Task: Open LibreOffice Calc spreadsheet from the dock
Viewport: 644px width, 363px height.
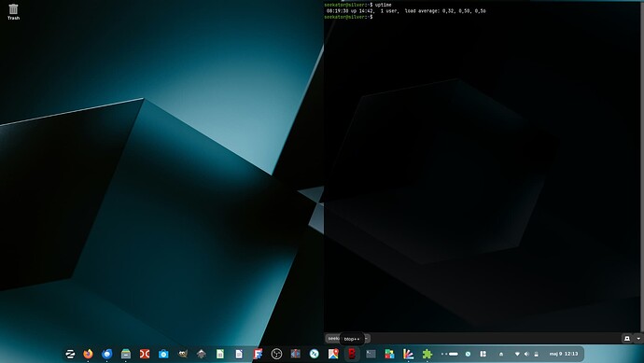Action: [x=220, y=354]
